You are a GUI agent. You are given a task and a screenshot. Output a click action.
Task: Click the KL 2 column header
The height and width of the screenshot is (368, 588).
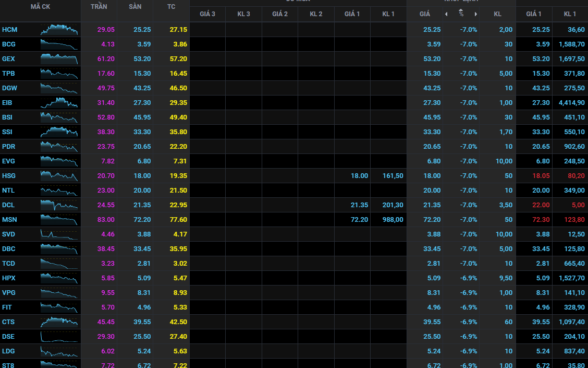(x=316, y=14)
